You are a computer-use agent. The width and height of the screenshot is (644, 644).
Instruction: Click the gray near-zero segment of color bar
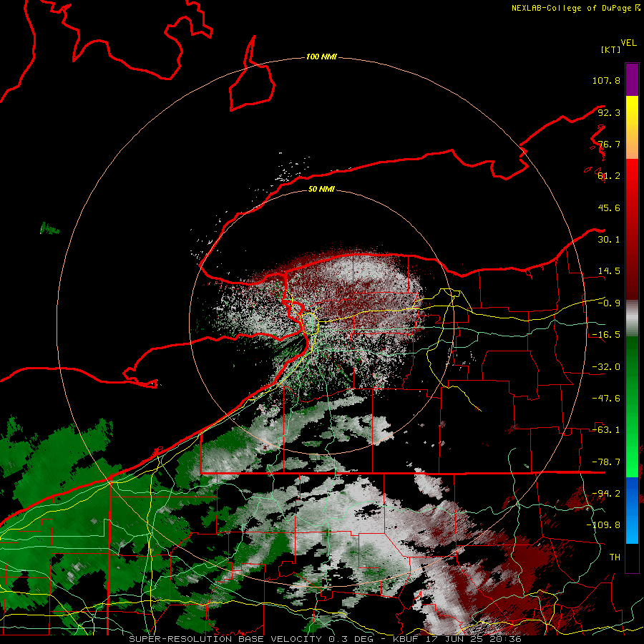(632, 318)
